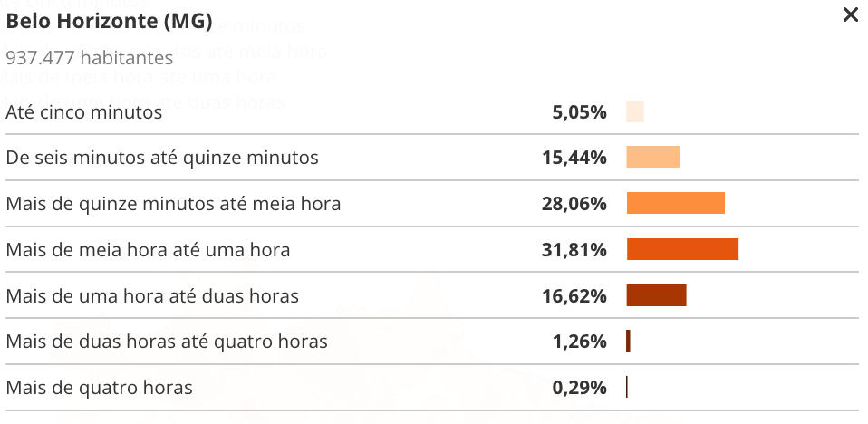
Task: Select the orange 28,06% bar
Action: pyautogui.click(x=675, y=204)
